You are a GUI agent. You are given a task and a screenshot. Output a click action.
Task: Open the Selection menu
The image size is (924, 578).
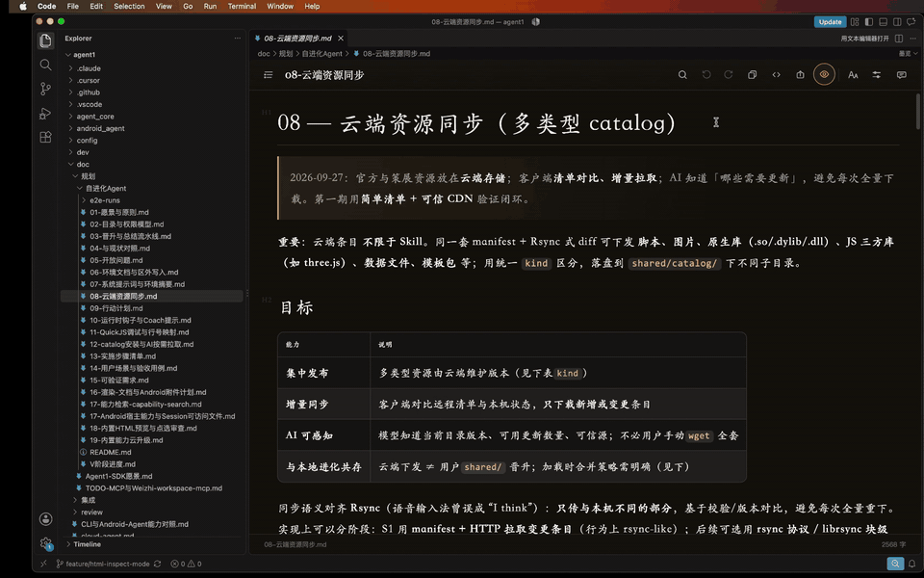click(x=129, y=6)
